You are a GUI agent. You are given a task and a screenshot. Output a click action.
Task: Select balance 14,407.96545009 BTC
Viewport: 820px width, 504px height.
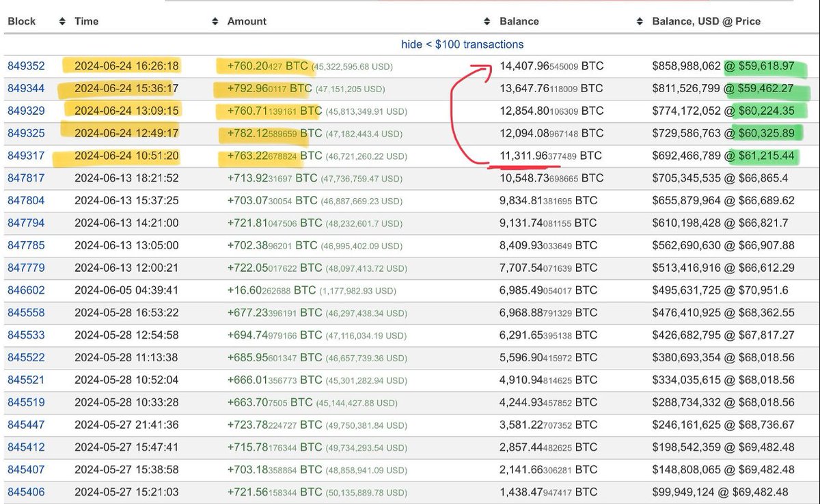(x=551, y=66)
